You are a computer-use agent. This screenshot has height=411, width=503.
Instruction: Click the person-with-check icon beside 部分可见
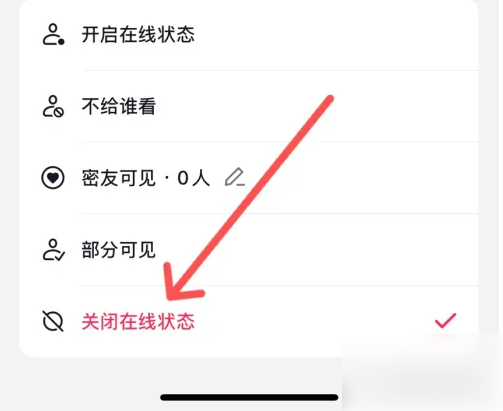click(53, 250)
